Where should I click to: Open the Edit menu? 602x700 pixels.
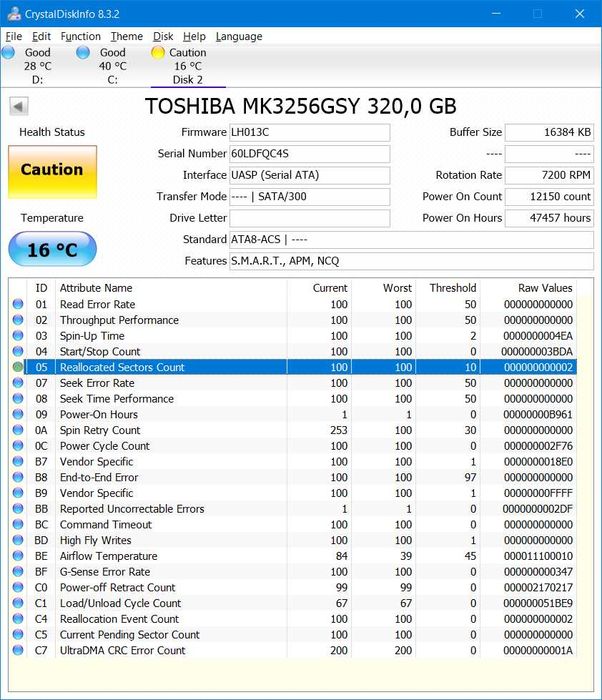(41, 36)
